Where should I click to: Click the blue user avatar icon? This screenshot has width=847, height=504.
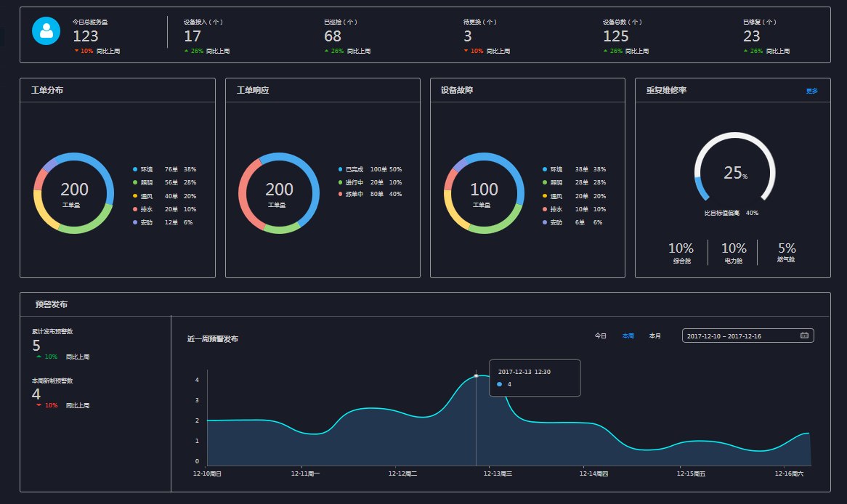click(x=46, y=31)
